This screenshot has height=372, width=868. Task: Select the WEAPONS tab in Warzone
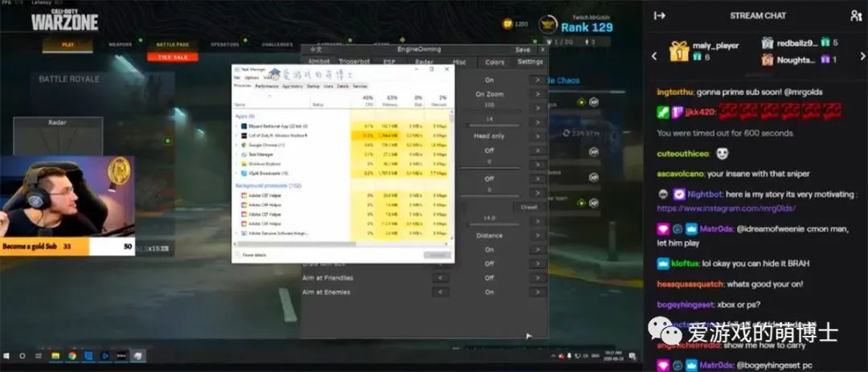[120, 44]
